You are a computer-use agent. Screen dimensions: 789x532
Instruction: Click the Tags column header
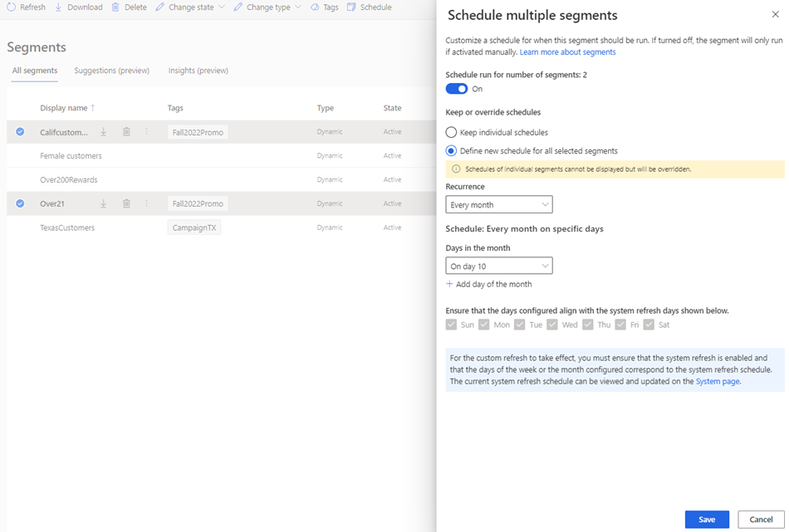click(x=175, y=108)
